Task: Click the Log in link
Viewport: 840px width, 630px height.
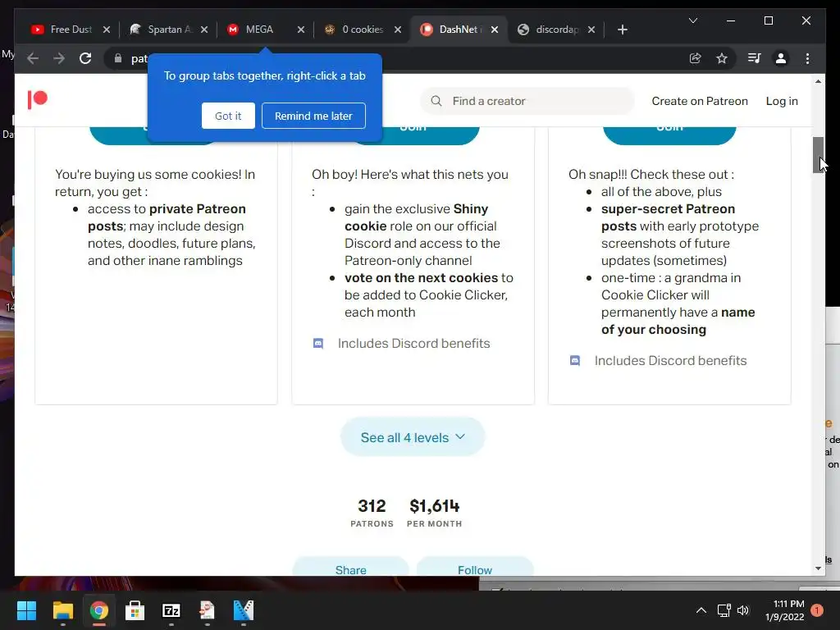Action: pos(782,101)
